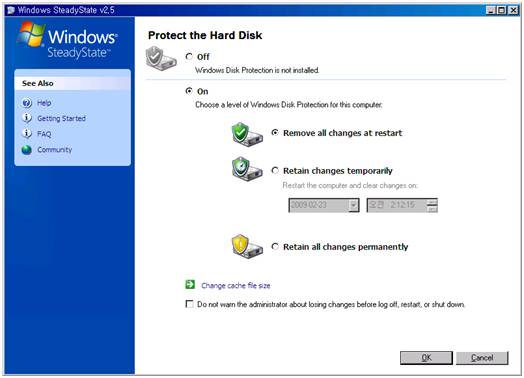Click the Community globe icon

(x=27, y=150)
